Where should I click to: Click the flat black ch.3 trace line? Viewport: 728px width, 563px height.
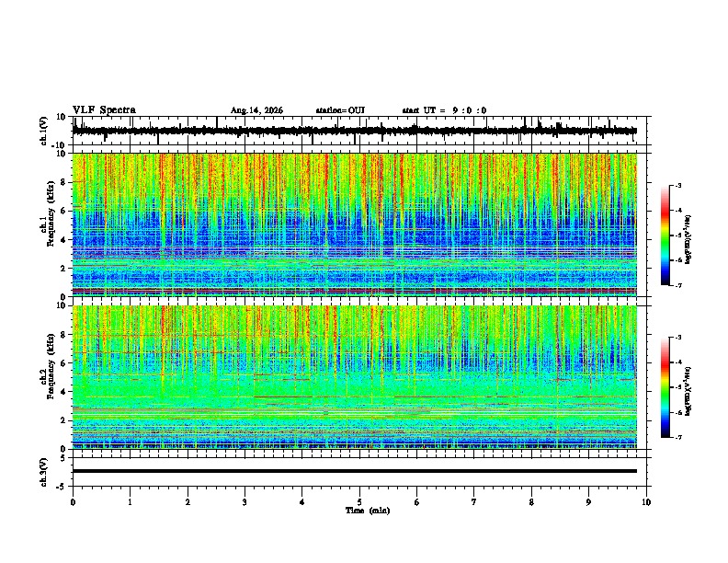pyautogui.click(x=355, y=471)
